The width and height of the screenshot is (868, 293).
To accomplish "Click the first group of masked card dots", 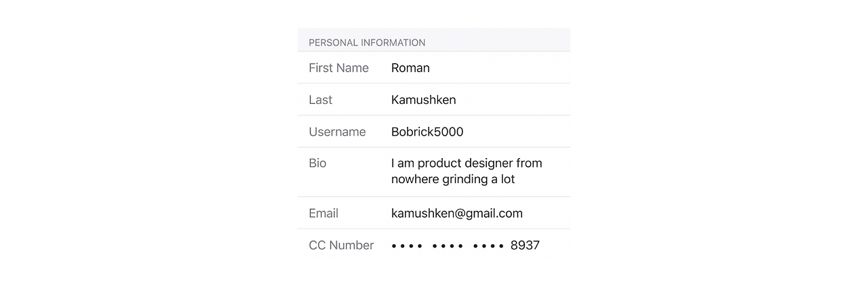I will [407, 246].
